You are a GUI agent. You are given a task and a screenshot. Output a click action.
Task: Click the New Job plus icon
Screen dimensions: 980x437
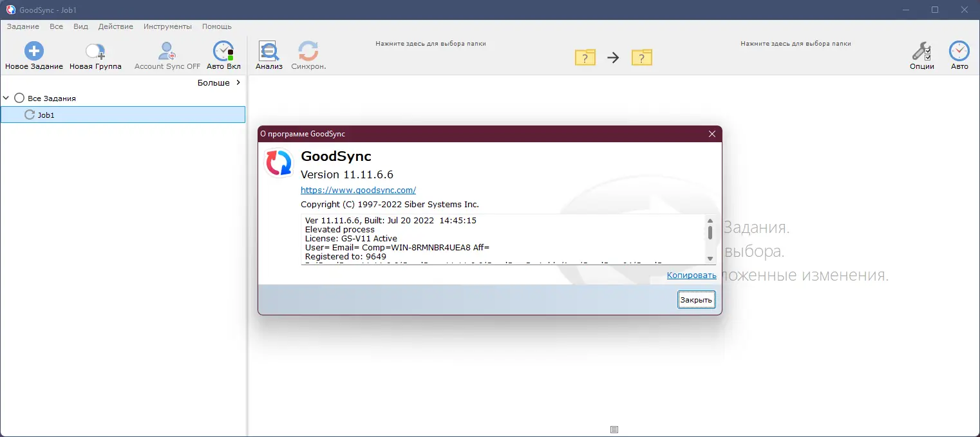[34, 51]
